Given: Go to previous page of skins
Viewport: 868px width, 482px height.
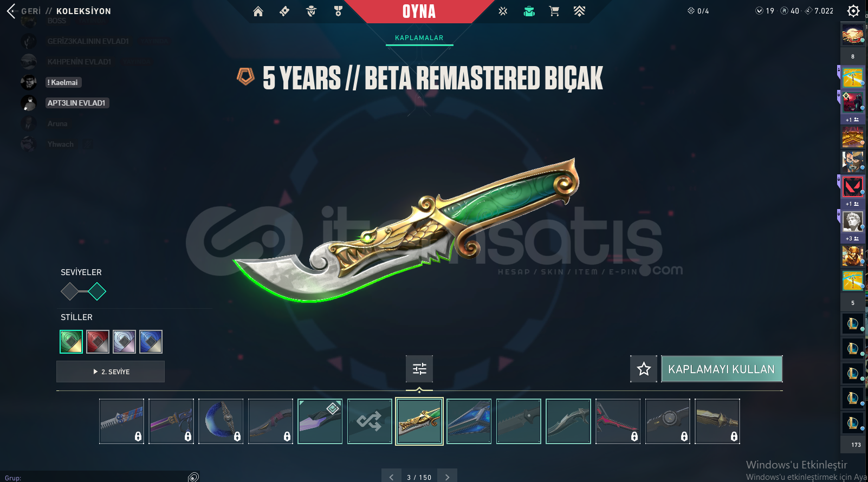Looking at the screenshot, I should [391, 477].
